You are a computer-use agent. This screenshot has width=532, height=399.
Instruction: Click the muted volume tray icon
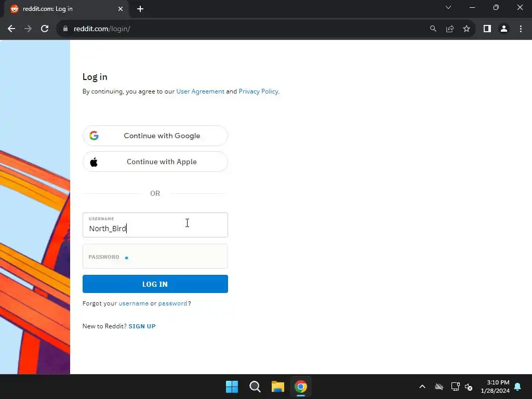coord(469,387)
